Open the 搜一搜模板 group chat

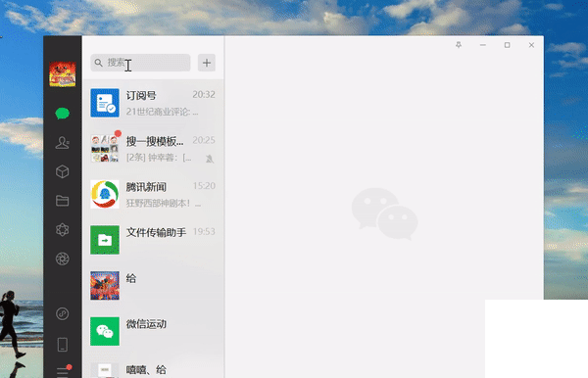pos(153,148)
